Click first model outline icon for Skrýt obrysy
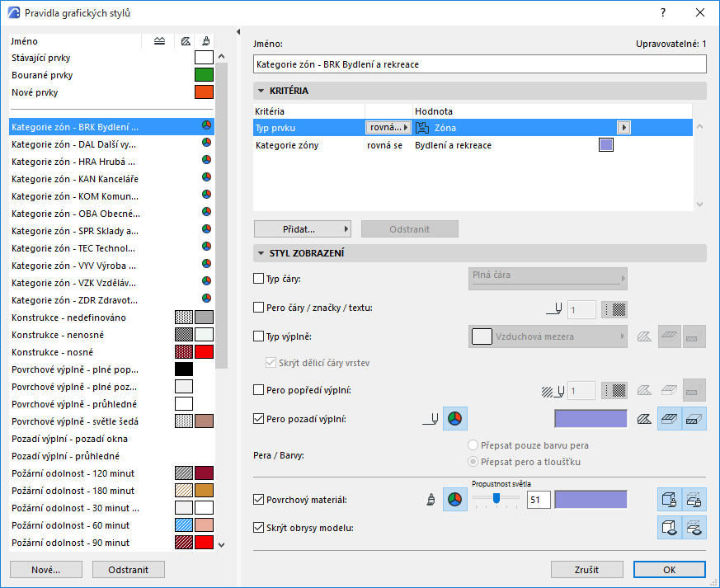Viewport: 720px width, 588px height. 670,528
